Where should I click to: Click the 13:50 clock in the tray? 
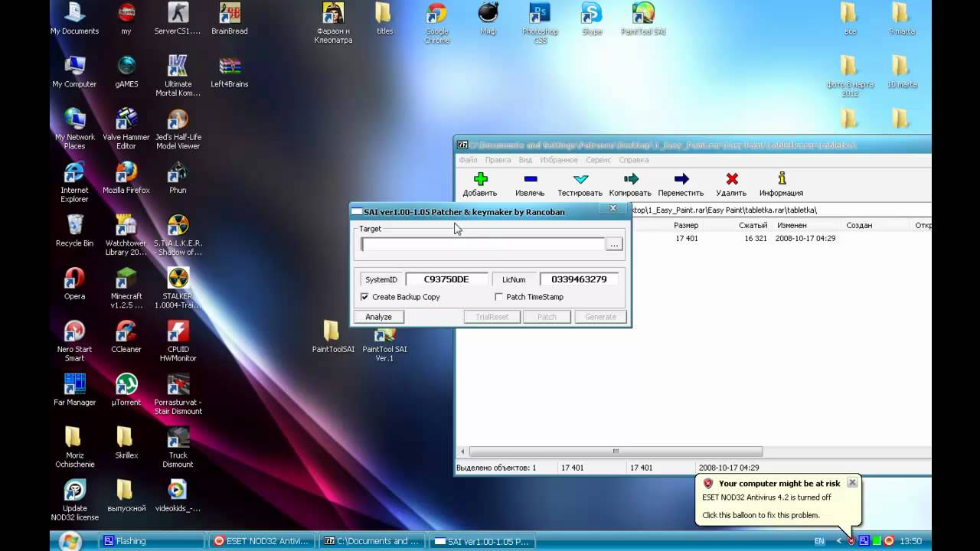click(911, 541)
